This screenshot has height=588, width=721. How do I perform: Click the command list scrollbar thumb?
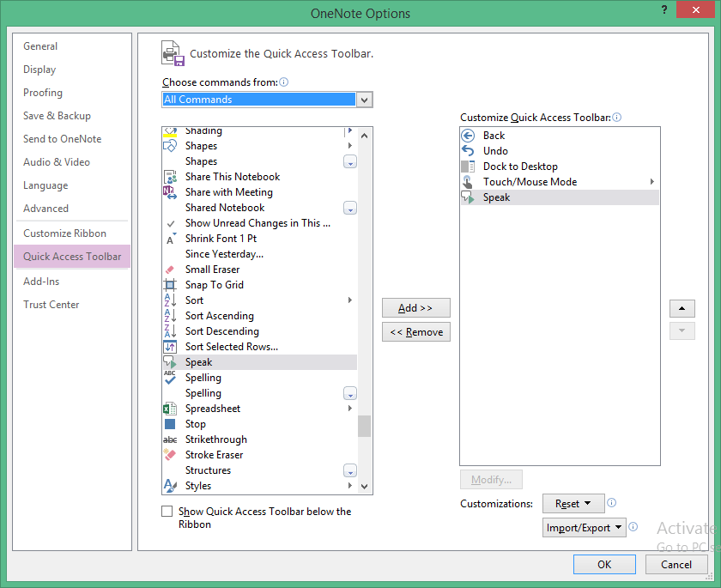click(x=364, y=426)
